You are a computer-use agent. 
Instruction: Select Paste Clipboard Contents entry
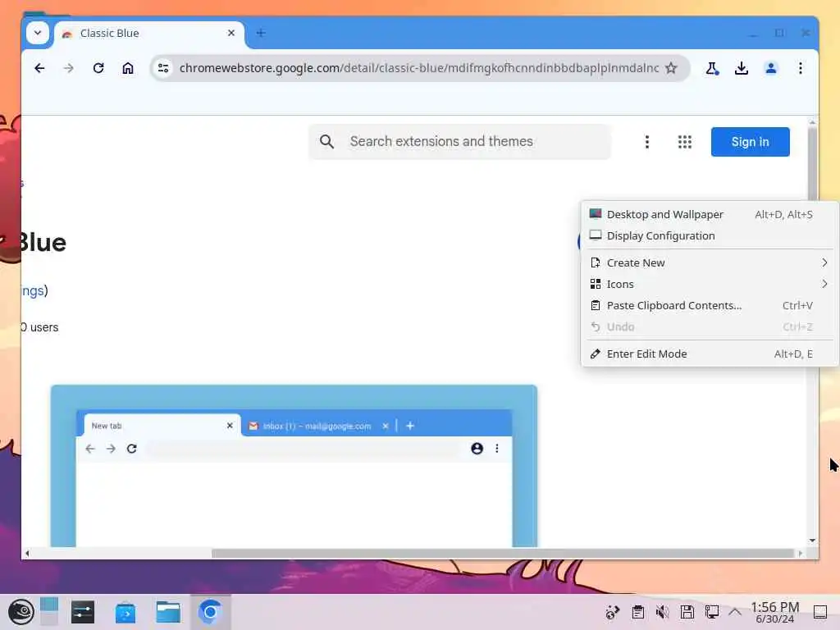click(x=710, y=305)
